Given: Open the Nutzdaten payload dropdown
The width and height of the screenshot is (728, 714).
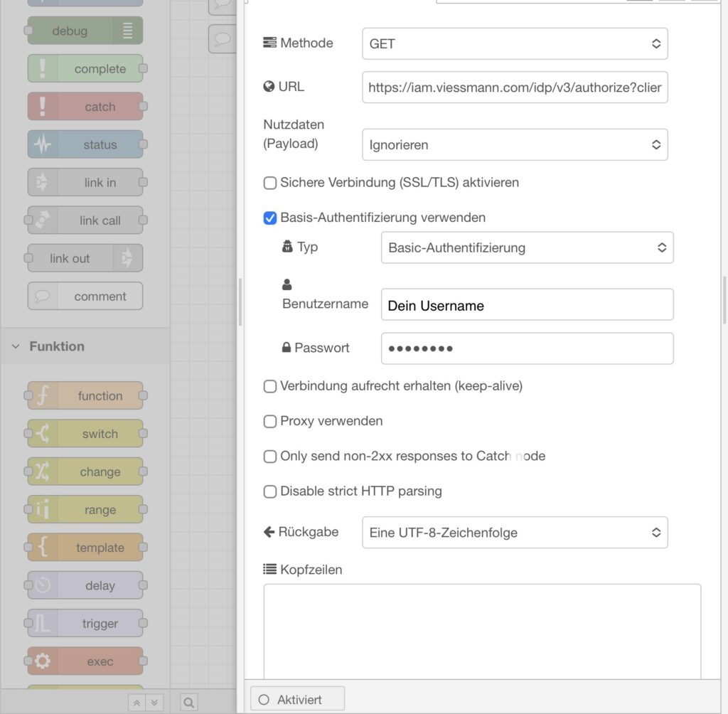Looking at the screenshot, I should pyautogui.click(x=514, y=144).
